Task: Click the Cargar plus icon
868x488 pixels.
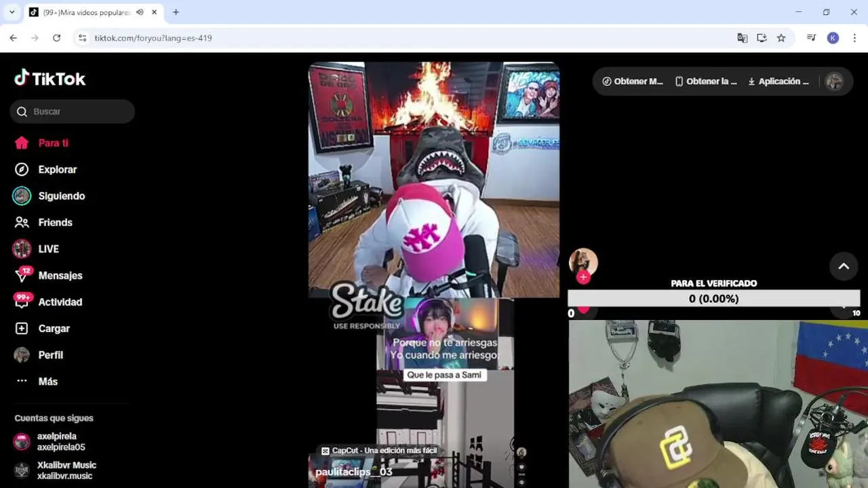Action: 22,328
